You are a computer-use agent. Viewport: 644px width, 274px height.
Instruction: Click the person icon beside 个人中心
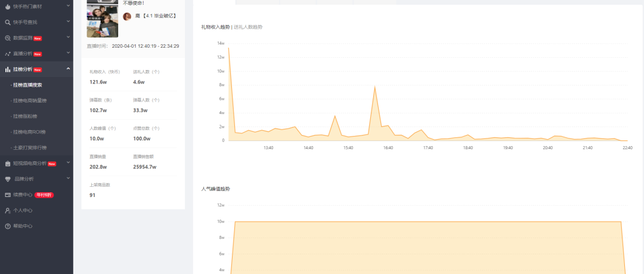pyautogui.click(x=8, y=210)
